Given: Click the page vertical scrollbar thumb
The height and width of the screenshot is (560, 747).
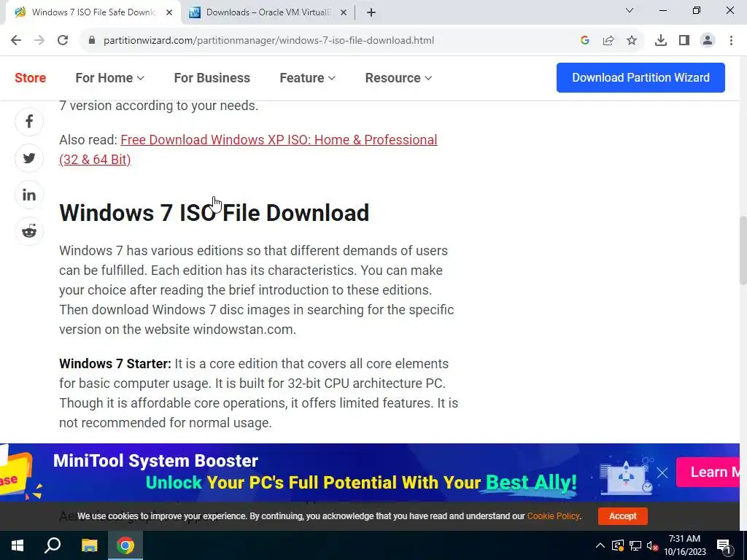Looking at the screenshot, I should coord(743,250).
